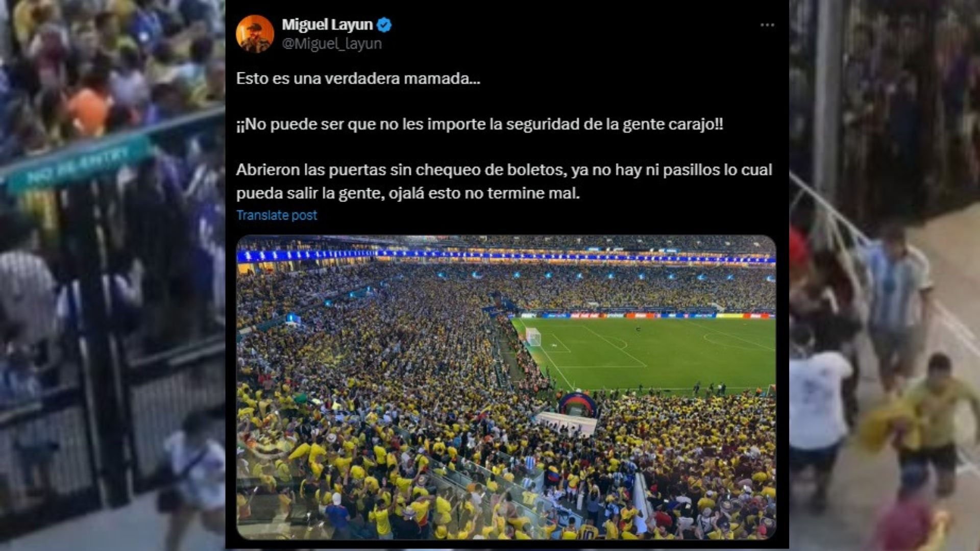Click the "Abrieron las puertas" paragraph
The height and width of the screenshot is (551, 980).
click(504, 181)
